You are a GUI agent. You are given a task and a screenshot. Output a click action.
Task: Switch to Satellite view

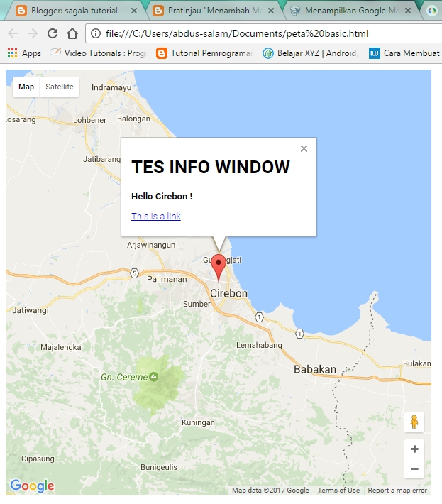pos(60,87)
